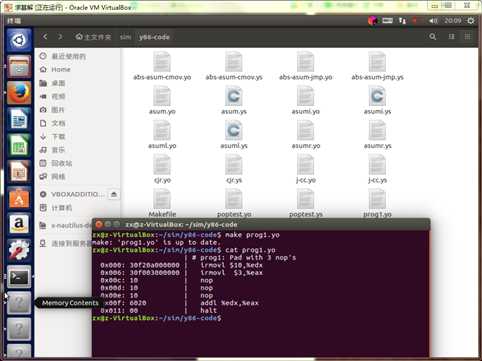Click the unknown launcher icon below Memory Contents

click(19, 329)
